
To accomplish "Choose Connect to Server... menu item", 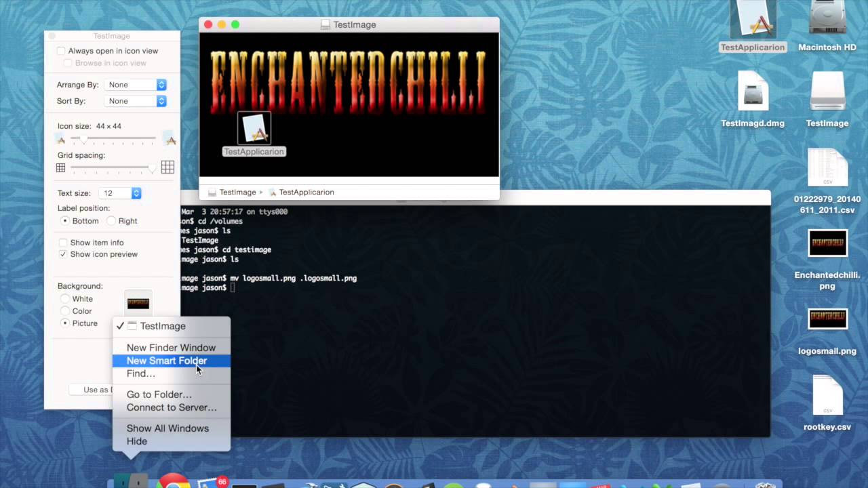I will point(172,407).
